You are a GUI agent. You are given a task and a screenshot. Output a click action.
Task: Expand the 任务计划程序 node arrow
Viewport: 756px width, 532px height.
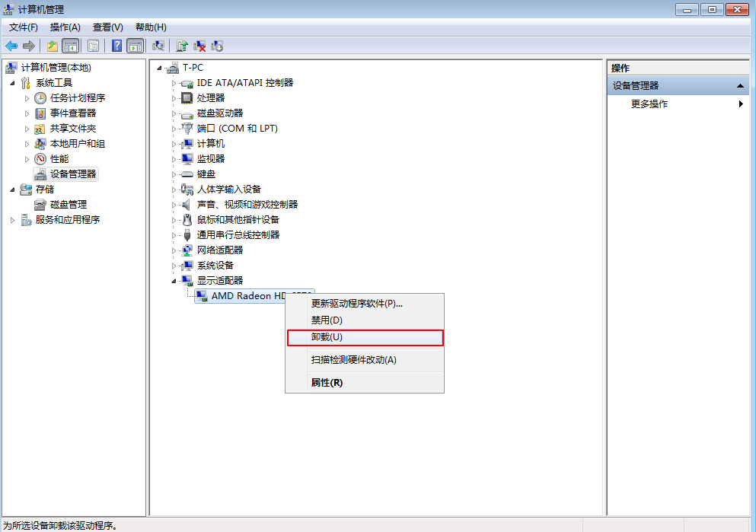(x=27, y=98)
